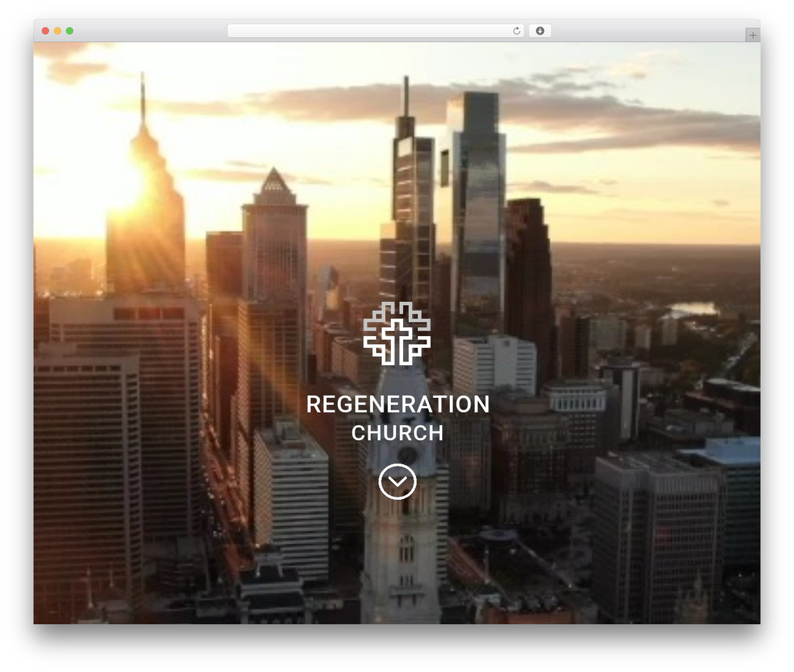Focus the browser address bar

tap(375, 31)
